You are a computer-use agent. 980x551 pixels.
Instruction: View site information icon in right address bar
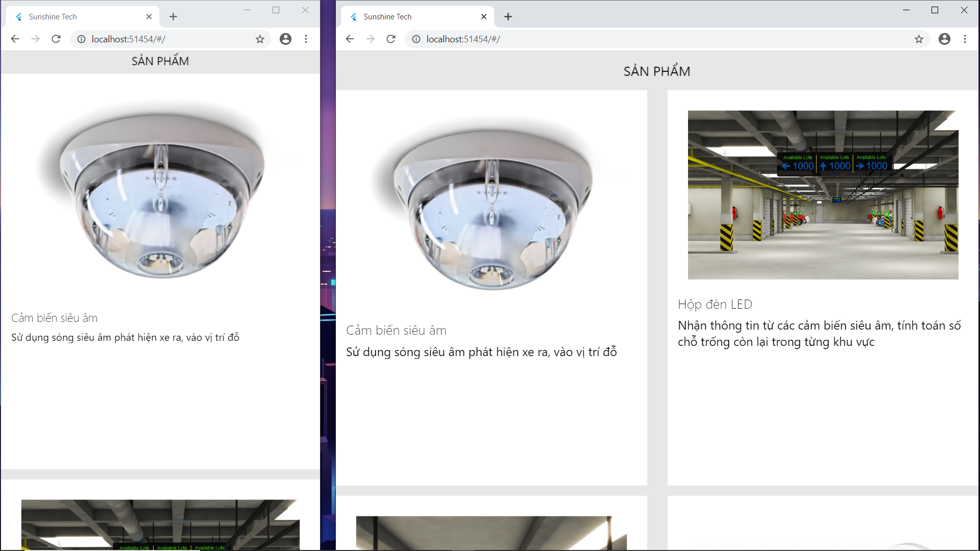[x=416, y=39]
